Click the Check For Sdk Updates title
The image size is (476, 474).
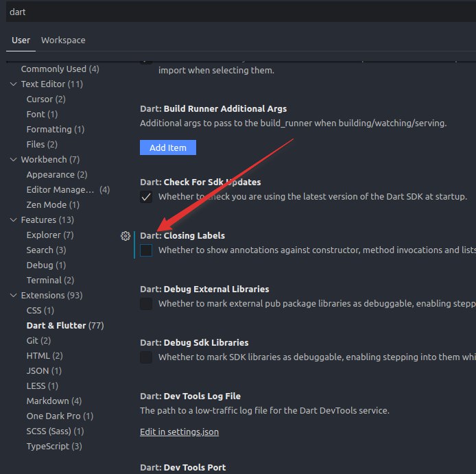pyautogui.click(x=200, y=182)
